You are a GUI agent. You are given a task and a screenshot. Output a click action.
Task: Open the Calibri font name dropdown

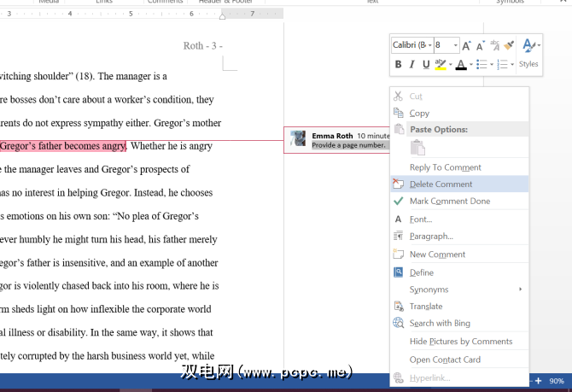click(x=429, y=44)
